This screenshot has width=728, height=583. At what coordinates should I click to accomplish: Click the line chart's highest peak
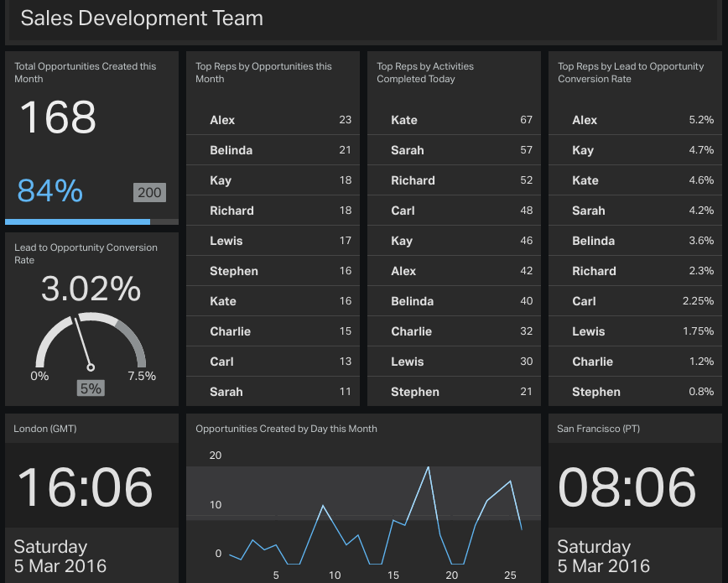click(x=428, y=467)
